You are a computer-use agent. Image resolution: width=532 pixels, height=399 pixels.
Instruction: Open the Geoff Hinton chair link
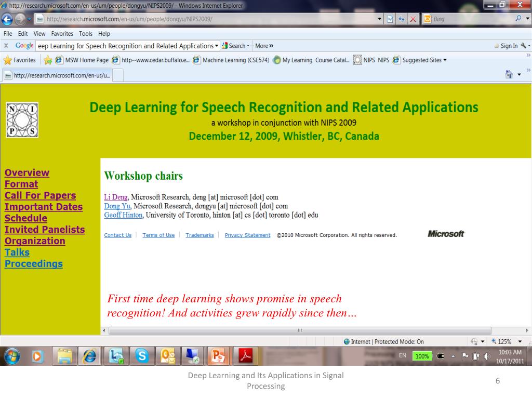(x=123, y=215)
